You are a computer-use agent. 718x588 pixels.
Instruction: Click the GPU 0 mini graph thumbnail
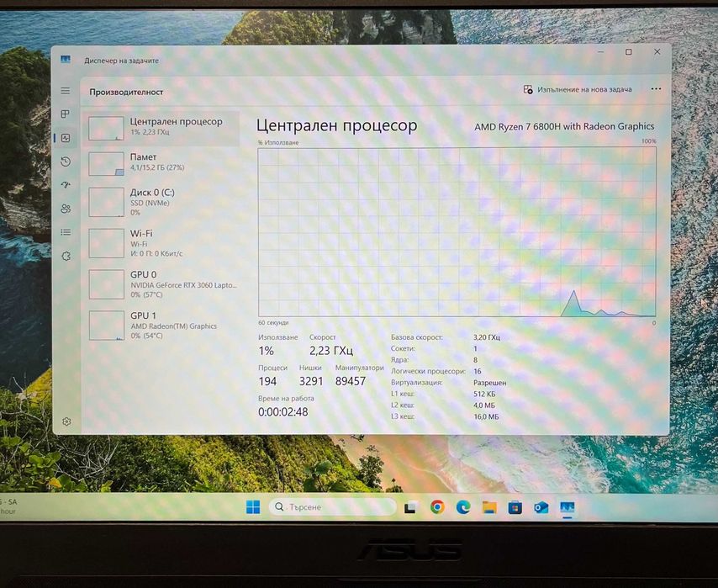tap(106, 284)
